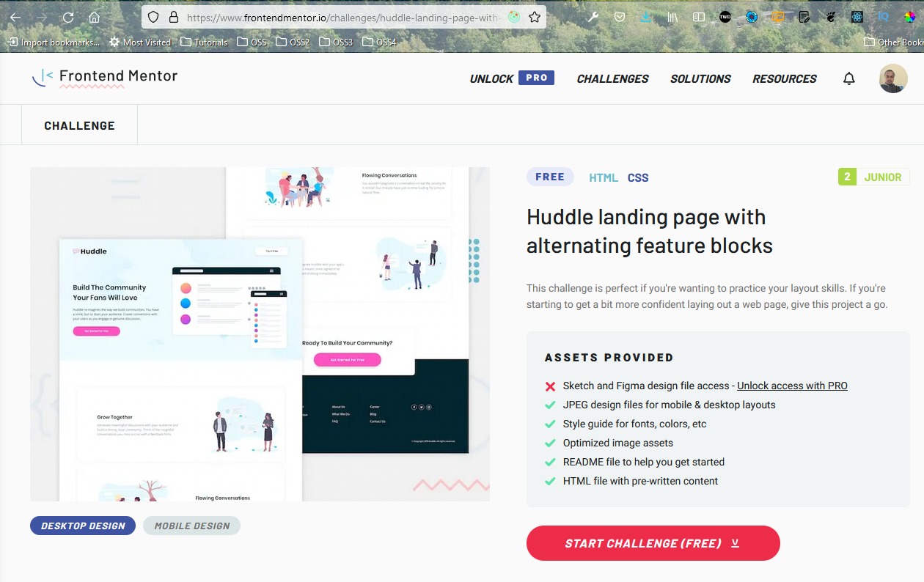Click the TWD extension icon
The width and height of the screenshot is (924, 582).
pos(725,17)
